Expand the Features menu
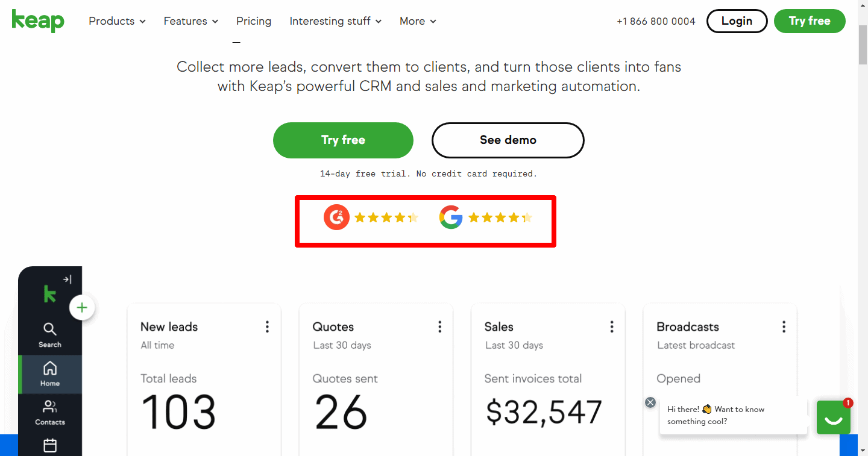This screenshot has width=868, height=456. [191, 21]
